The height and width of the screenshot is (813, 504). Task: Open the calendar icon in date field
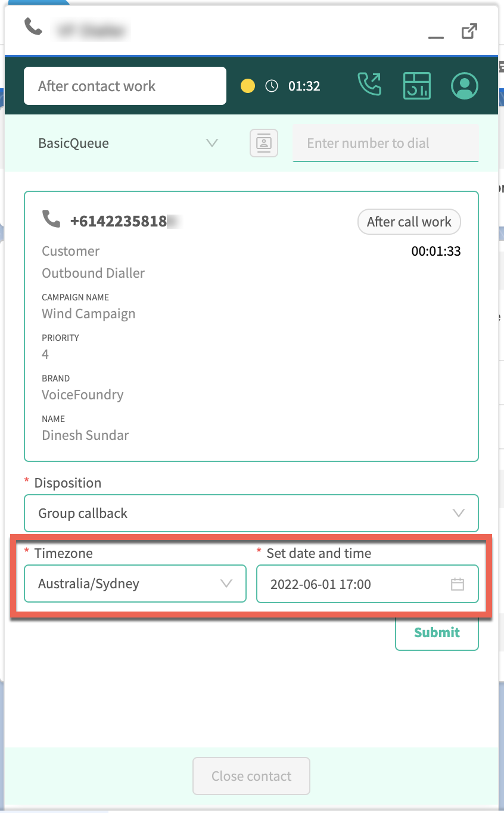pyautogui.click(x=458, y=584)
